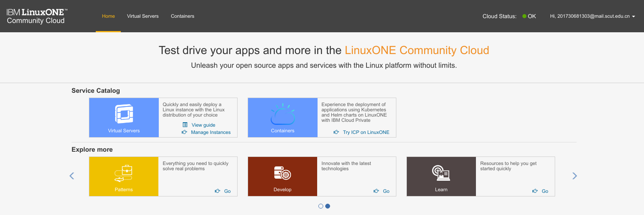Screen dimensions: 644x215
Task: Go to the Containers nav tab
Action: (183, 16)
